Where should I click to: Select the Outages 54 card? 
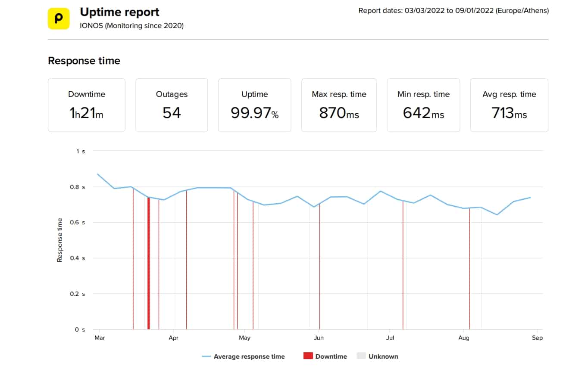pyautogui.click(x=172, y=105)
